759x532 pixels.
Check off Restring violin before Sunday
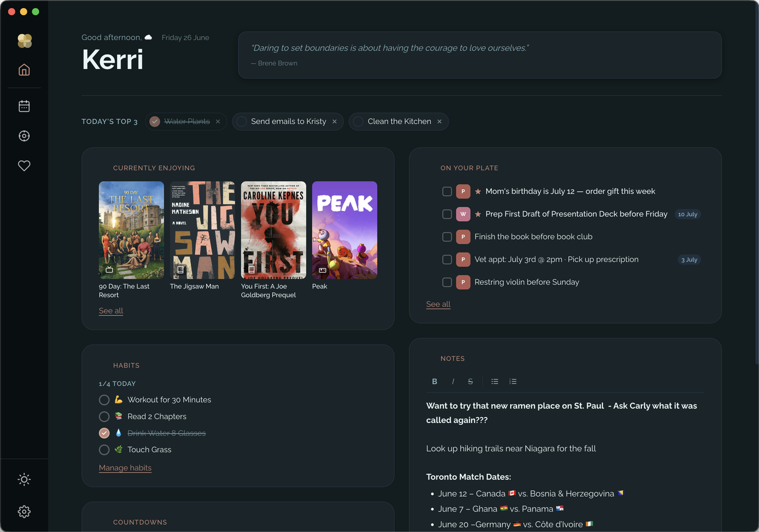tap(447, 282)
